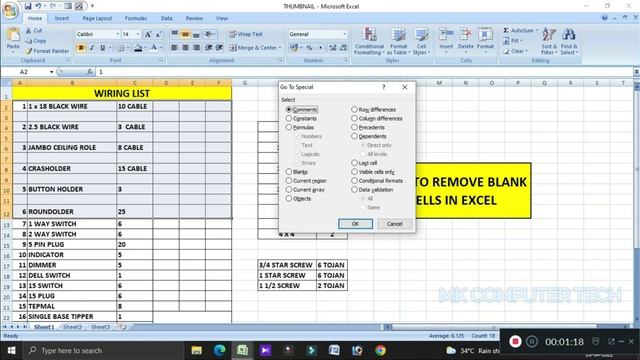The image size is (640, 360).
Task: Expand the Name Box dropdown arrow
Action: point(51,72)
